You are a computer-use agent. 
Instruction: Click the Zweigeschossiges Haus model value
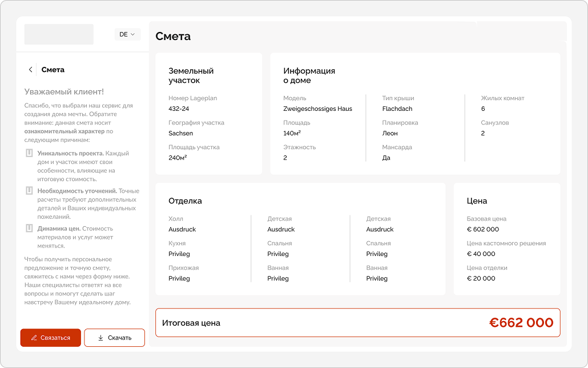click(317, 109)
